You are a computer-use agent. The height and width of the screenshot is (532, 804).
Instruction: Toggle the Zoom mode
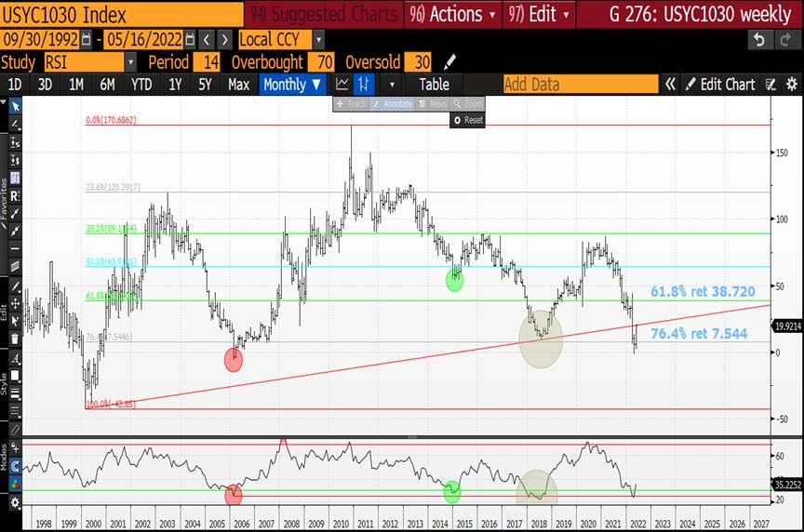[467, 104]
